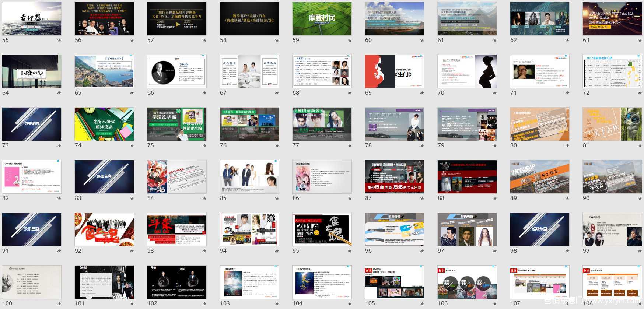The image size is (644, 309).
Task: Select slide 103 thumbnail
Action: click(249, 282)
